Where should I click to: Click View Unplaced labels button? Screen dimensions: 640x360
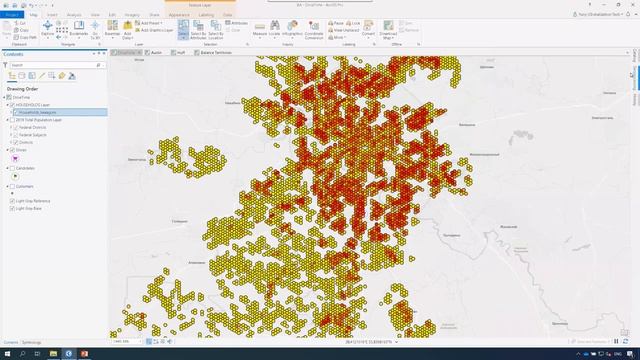[x=344, y=30]
